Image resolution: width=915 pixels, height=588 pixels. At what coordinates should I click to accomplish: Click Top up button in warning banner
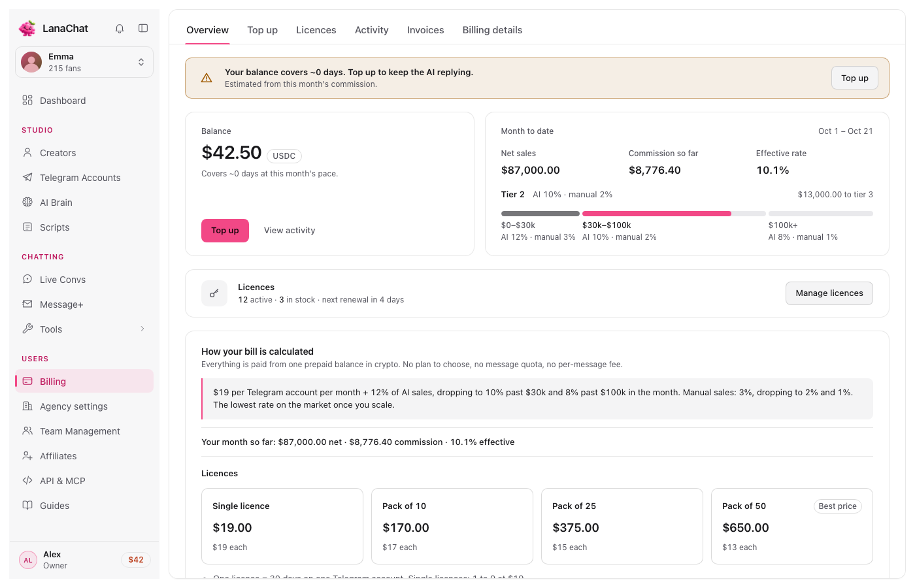tap(855, 78)
